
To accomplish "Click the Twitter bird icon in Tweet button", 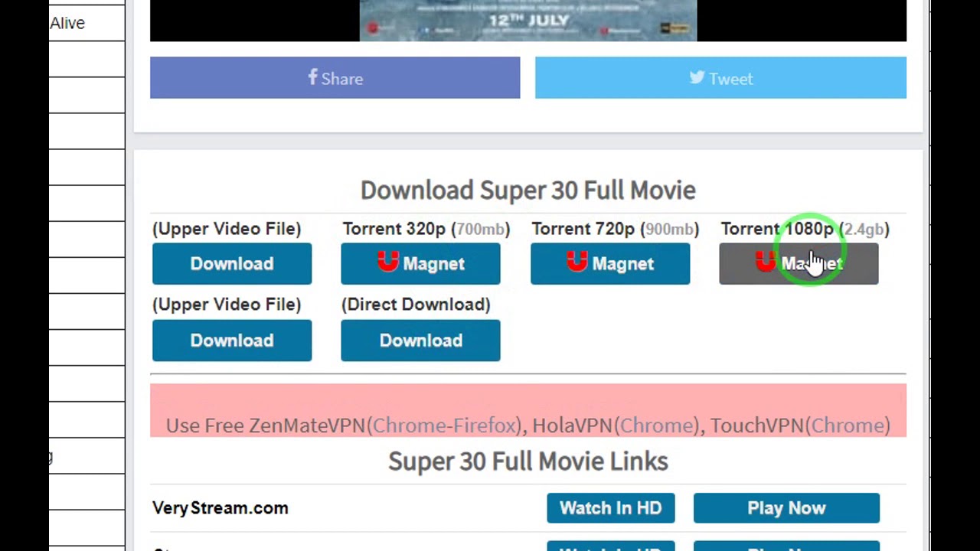I will (697, 77).
